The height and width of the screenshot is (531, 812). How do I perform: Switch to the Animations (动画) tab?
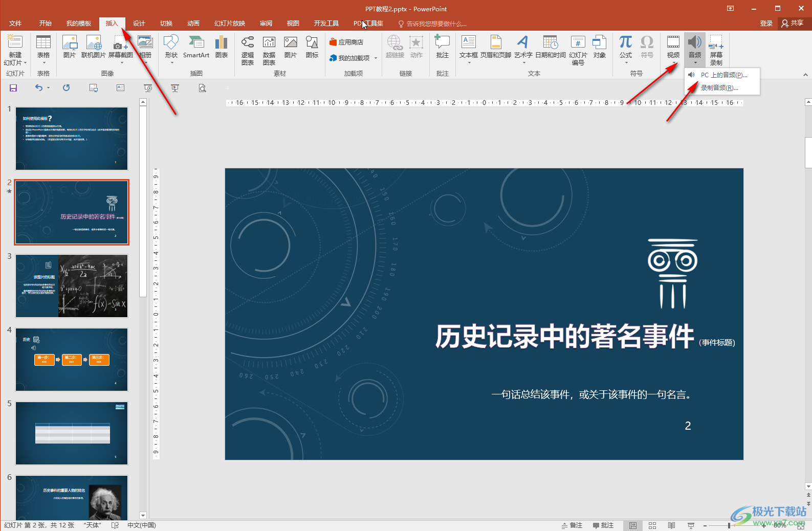pyautogui.click(x=193, y=24)
